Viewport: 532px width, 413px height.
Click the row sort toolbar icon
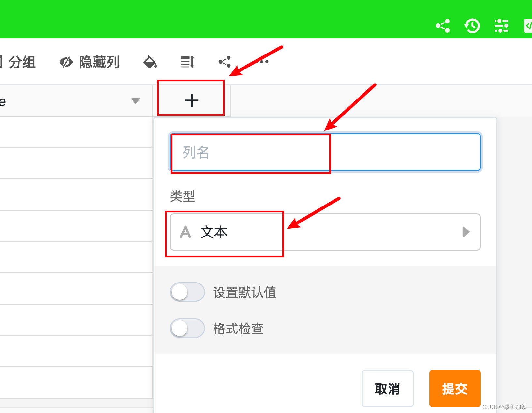(x=186, y=62)
